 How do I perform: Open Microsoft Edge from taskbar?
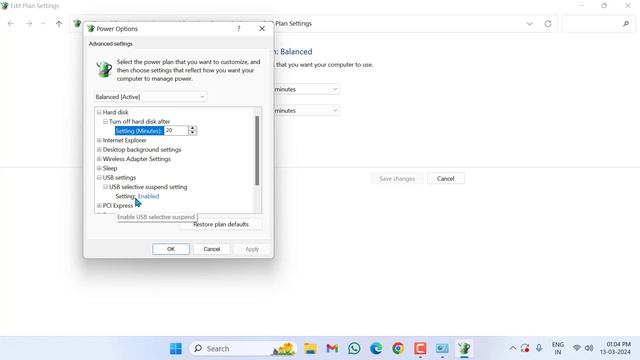[x=376, y=349]
